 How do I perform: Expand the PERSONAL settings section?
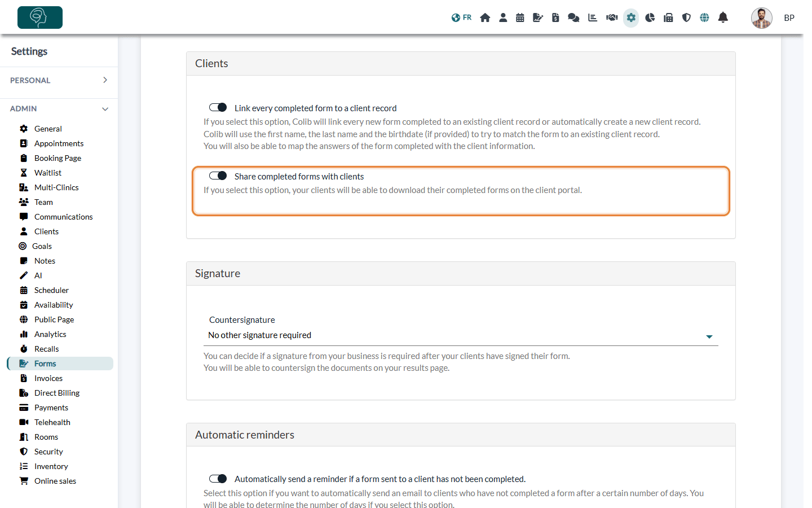[59, 80]
